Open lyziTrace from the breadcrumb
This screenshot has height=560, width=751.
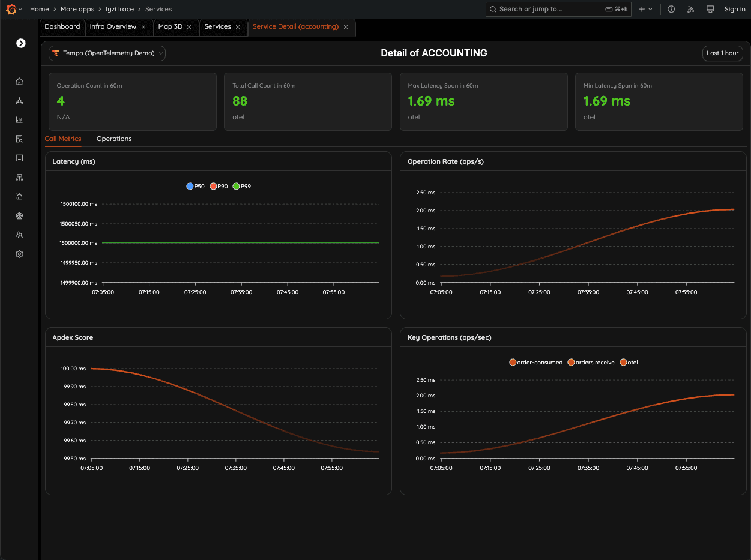[x=119, y=9]
